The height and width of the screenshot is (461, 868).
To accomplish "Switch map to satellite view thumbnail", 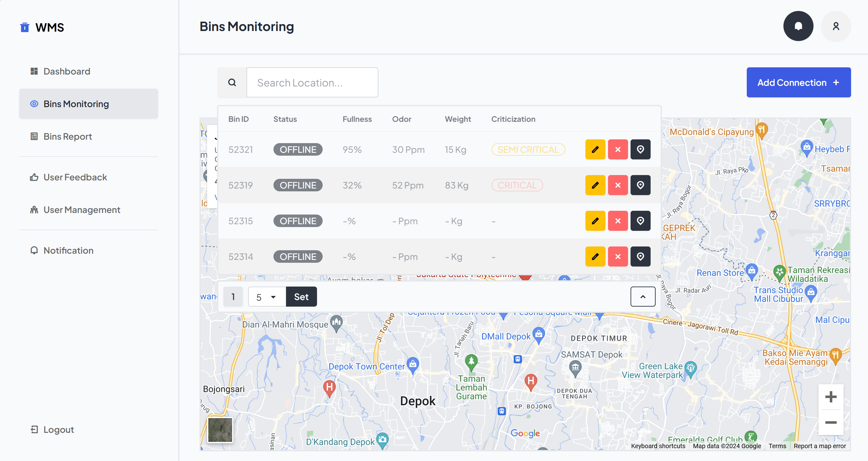I will tap(220, 430).
